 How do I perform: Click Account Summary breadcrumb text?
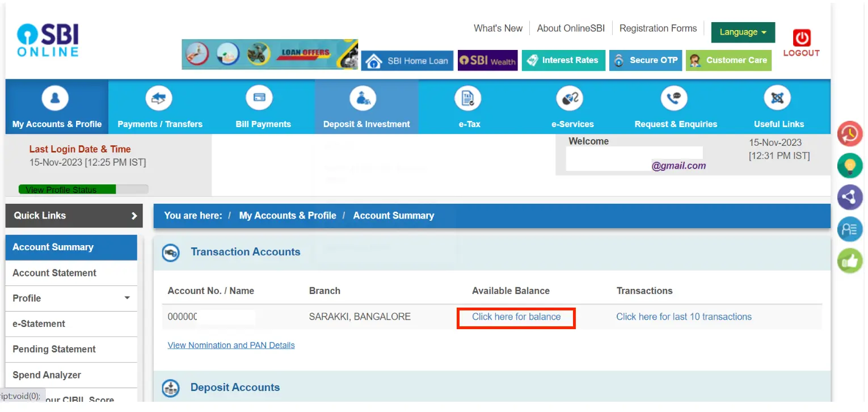(x=394, y=216)
